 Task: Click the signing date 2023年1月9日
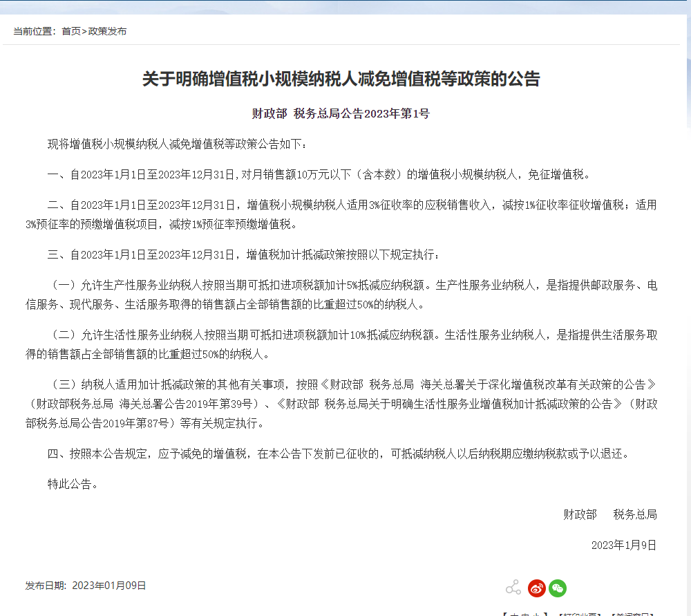tap(624, 545)
